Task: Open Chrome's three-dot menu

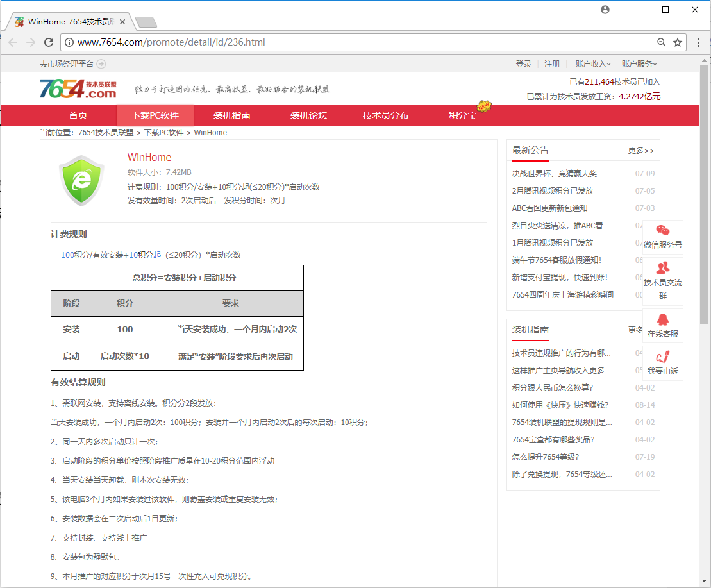Action: [x=699, y=42]
